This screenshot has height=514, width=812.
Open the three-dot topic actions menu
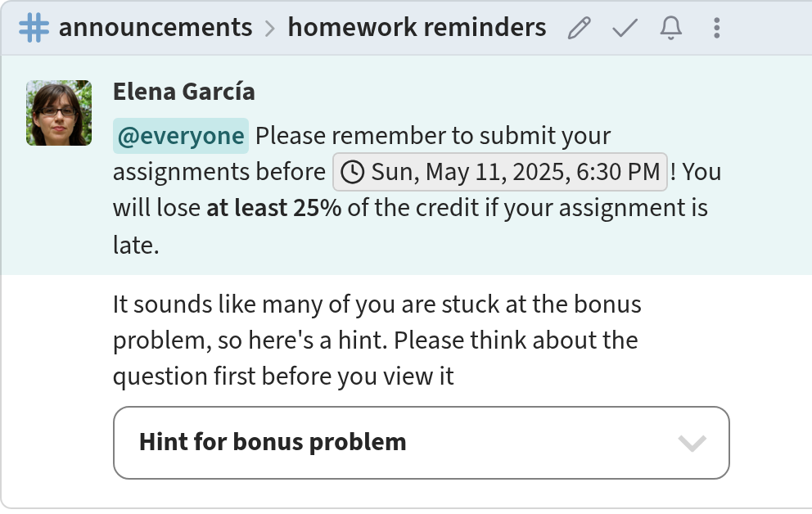tap(717, 28)
